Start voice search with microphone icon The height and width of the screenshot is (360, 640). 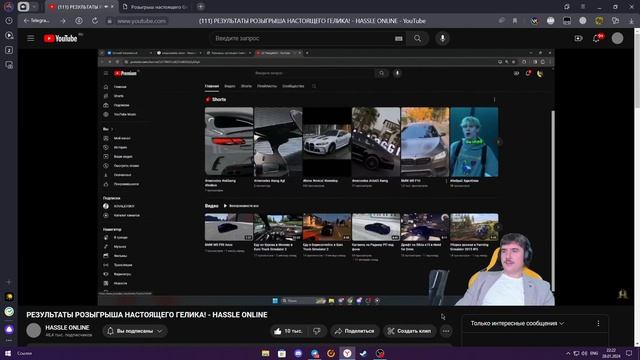[x=442, y=38]
